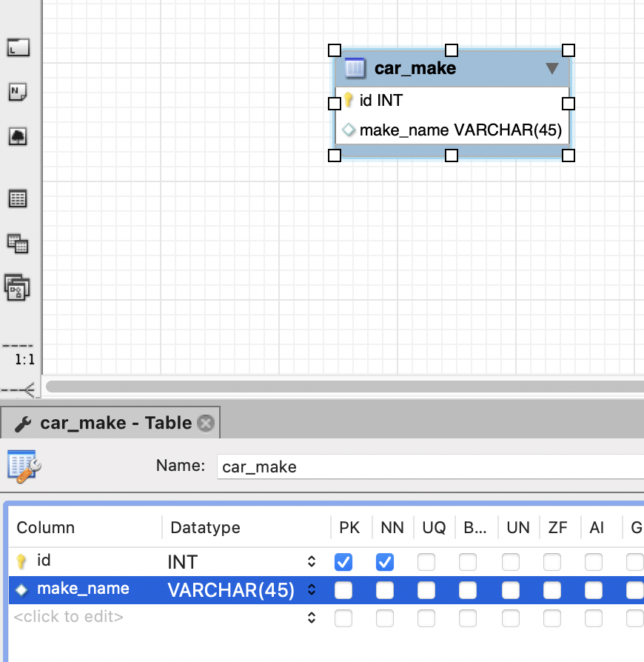Uncheck NN checkbox for id column
The width and height of the screenshot is (644, 662).
[385, 562]
